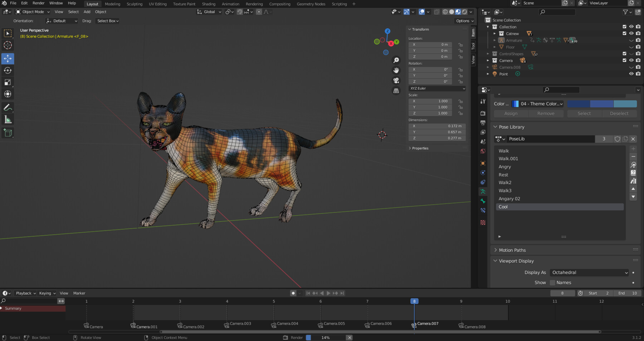Open the Physics properties tab
The image size is (644, 341).
tap(483, 181)
